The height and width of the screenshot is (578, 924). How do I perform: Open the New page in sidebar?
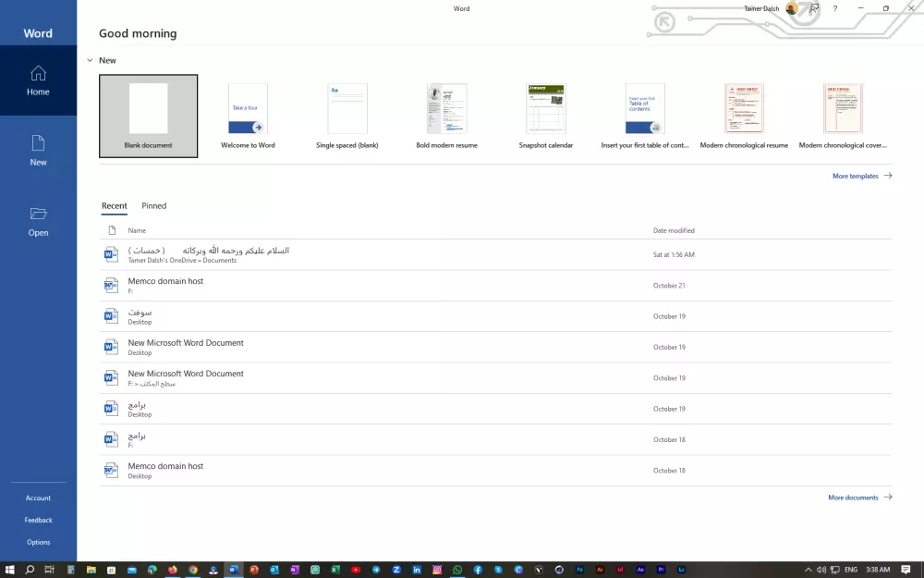coord(38,151)
